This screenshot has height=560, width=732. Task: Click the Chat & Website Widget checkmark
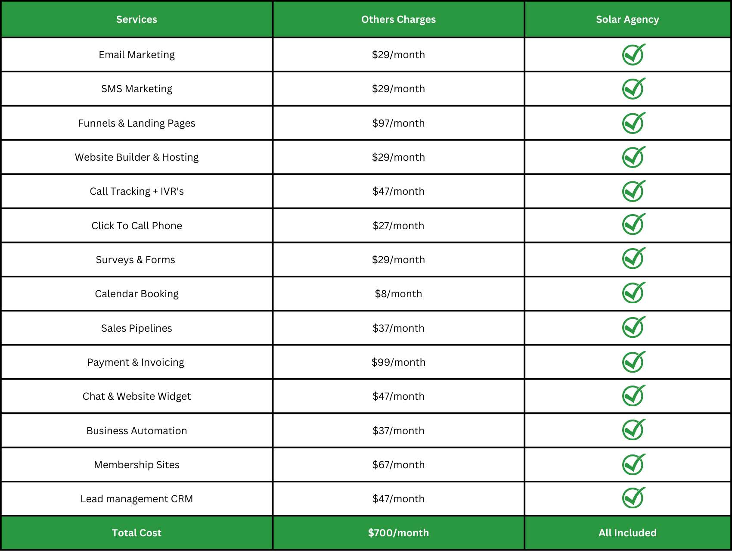pyautogui.click(x=633, y=396)
